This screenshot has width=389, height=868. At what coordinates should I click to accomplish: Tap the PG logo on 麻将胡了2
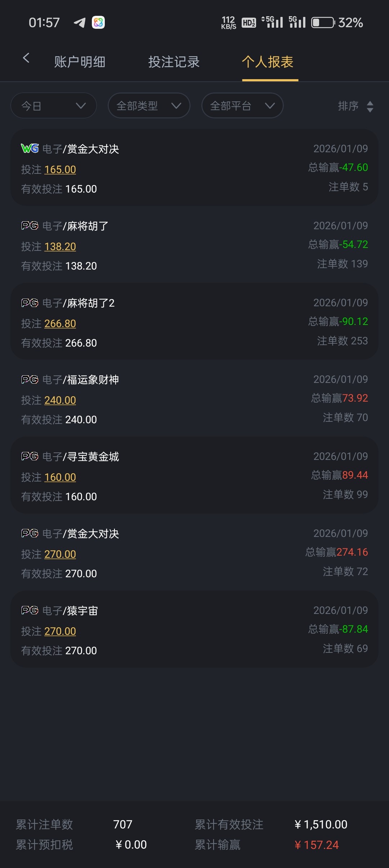pyautogui.click(x=30, y=303)
